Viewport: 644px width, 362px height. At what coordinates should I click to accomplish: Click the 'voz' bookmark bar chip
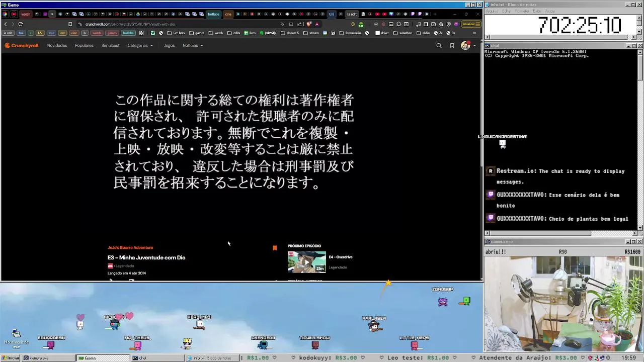coord(51,33)
